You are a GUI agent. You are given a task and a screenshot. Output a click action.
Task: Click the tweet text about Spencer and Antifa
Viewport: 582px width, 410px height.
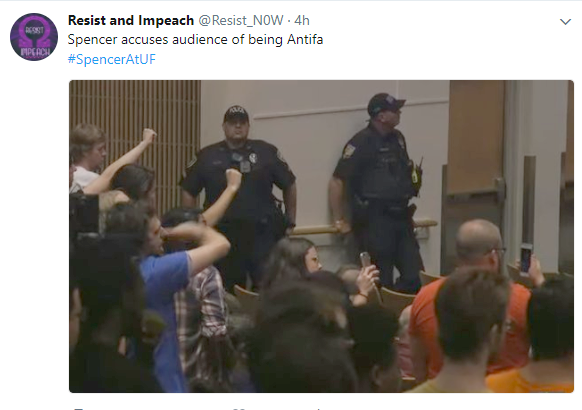pyautogui.click(x=195, y=39)
